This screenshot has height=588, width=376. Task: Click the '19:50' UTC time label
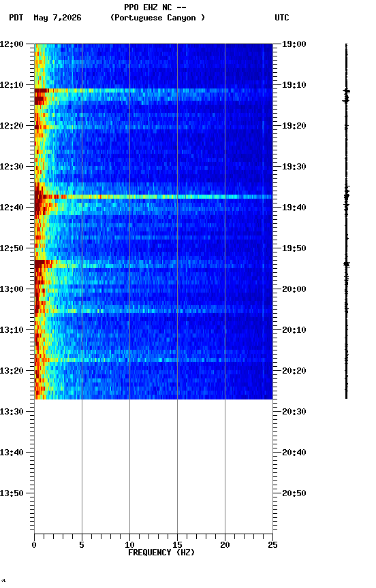click(x=294, y=248)
